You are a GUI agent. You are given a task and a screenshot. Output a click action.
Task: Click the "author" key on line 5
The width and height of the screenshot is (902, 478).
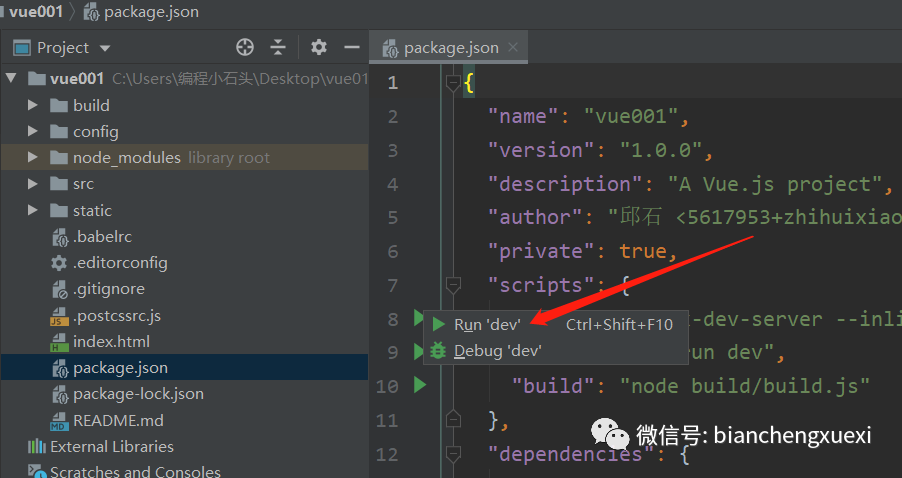535,217
